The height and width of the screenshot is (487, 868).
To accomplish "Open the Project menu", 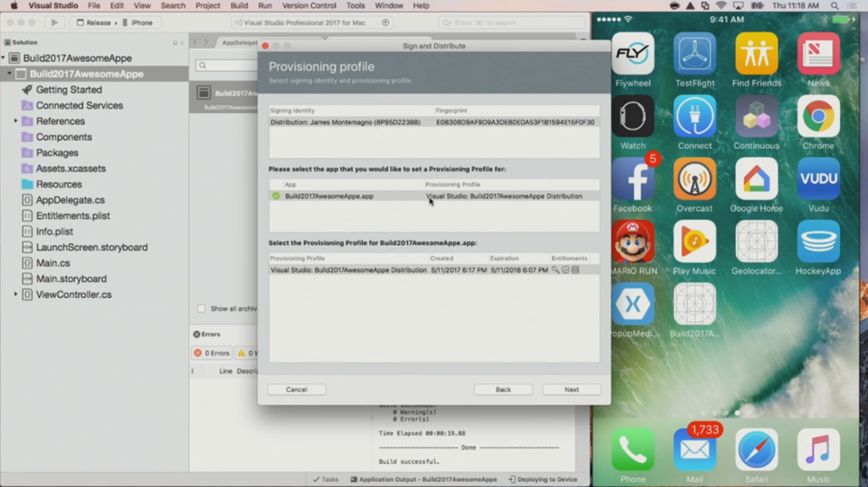I will click(208, 6).
